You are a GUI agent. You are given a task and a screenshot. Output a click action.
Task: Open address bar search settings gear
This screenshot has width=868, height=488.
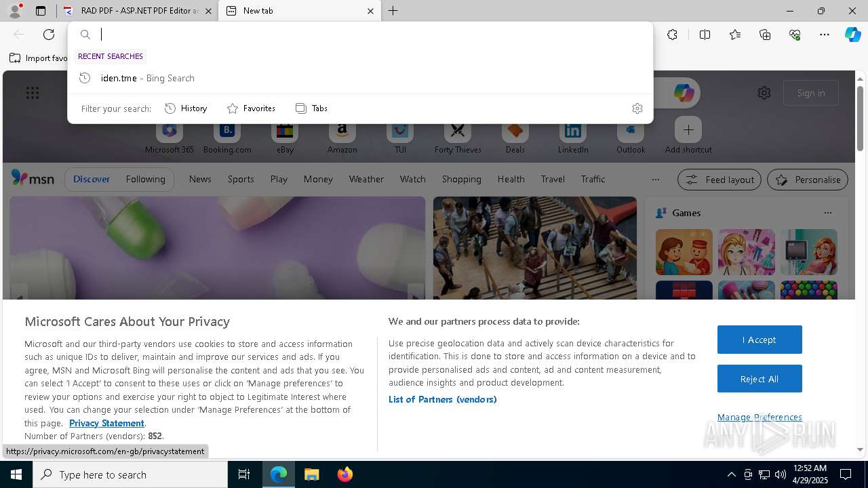(637, 108)
